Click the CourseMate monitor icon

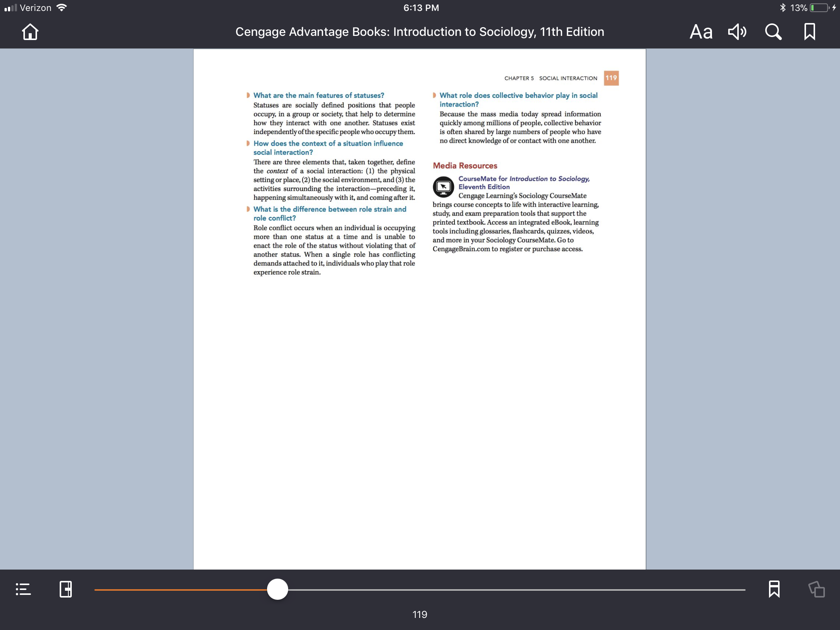tap(443, 187)
